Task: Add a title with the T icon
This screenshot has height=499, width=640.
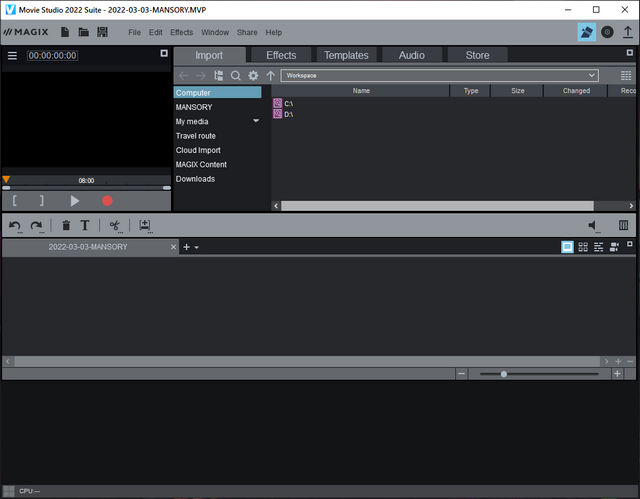Action: pyautogui.click(x=84, y=225)
